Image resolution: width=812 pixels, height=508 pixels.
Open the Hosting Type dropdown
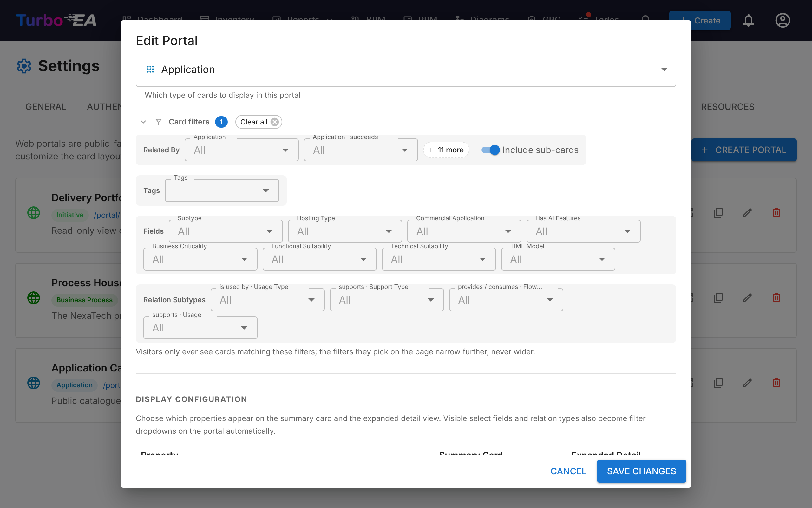click(345, 231)
